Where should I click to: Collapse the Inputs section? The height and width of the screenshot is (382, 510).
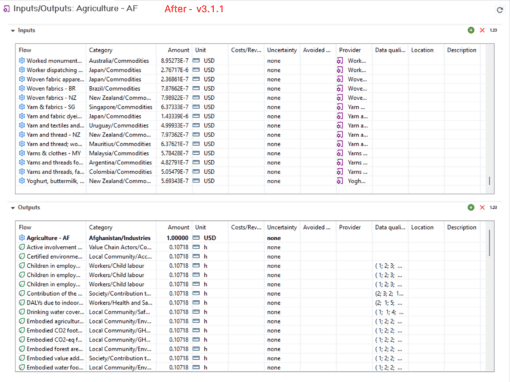coord(13,31)
